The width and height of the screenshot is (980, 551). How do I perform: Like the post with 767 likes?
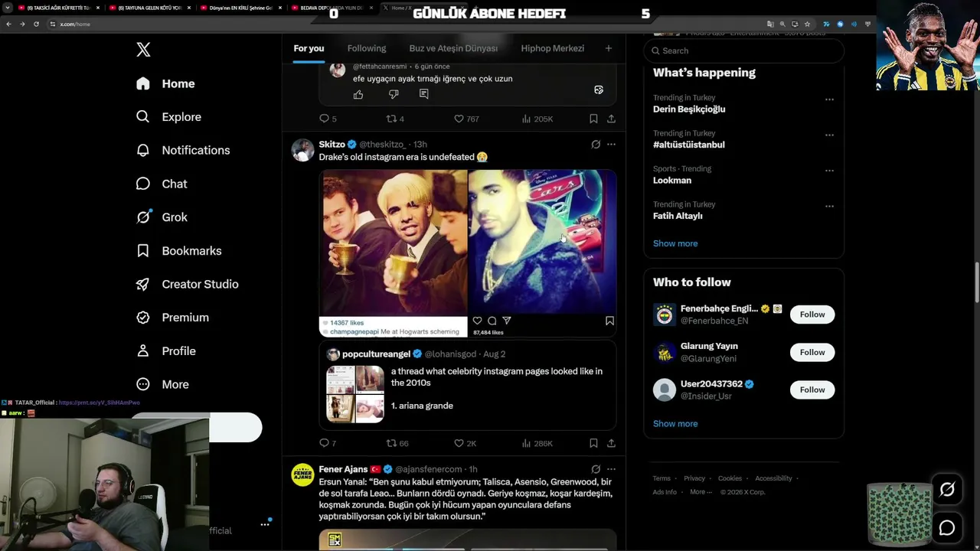tap(466, 119)
